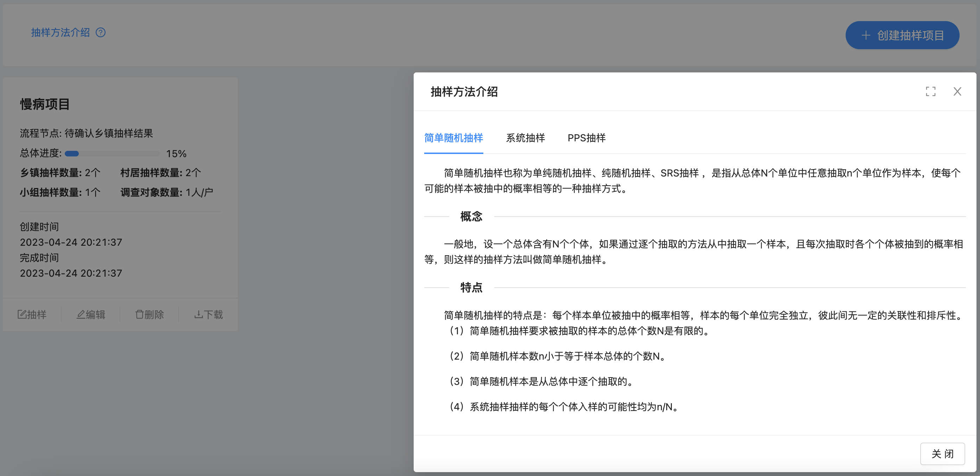Screen dimensions: 980x476
Task: Click the 删除 trash icon on project card
Action: (x=139, y=314)
